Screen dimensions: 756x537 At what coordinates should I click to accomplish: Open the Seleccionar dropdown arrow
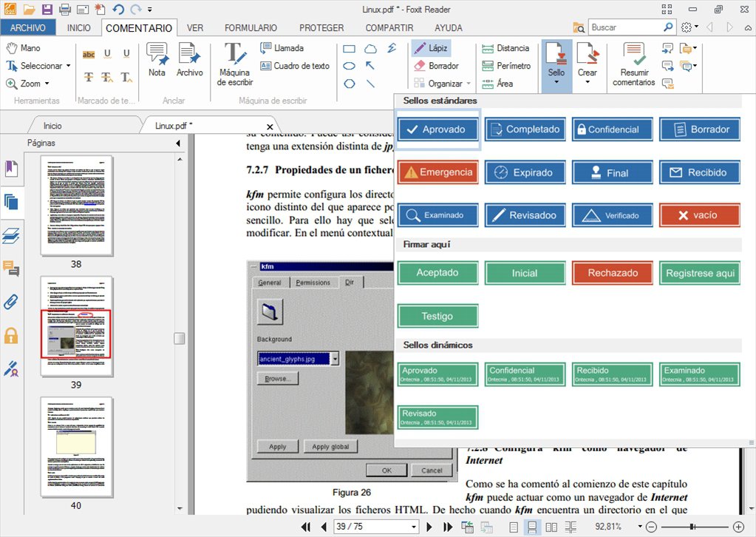pos(69,66)
